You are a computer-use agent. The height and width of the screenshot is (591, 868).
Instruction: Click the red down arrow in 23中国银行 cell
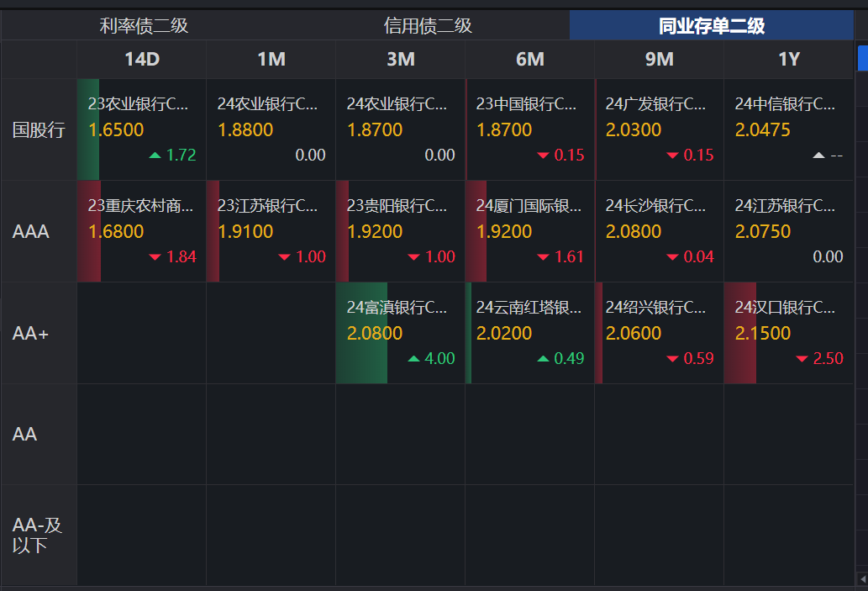point(543,156)
